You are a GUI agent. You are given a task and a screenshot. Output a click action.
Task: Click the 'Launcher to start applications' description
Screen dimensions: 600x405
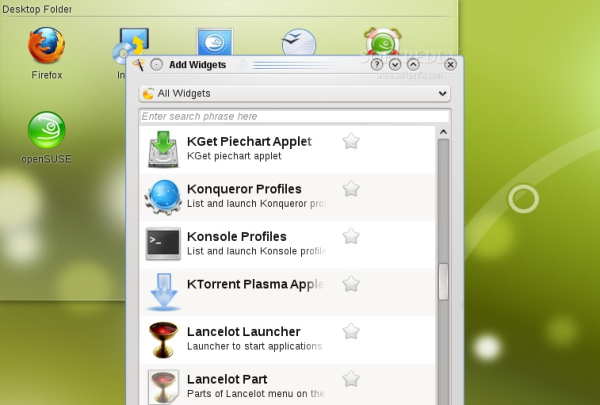254,346
